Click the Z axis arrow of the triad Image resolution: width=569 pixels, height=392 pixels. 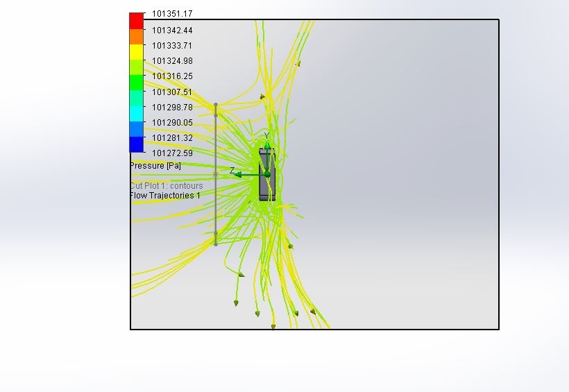point(238,175)
